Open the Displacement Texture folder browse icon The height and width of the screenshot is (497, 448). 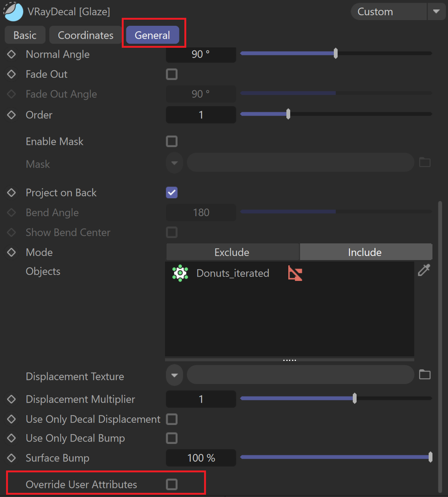(425, 375)
